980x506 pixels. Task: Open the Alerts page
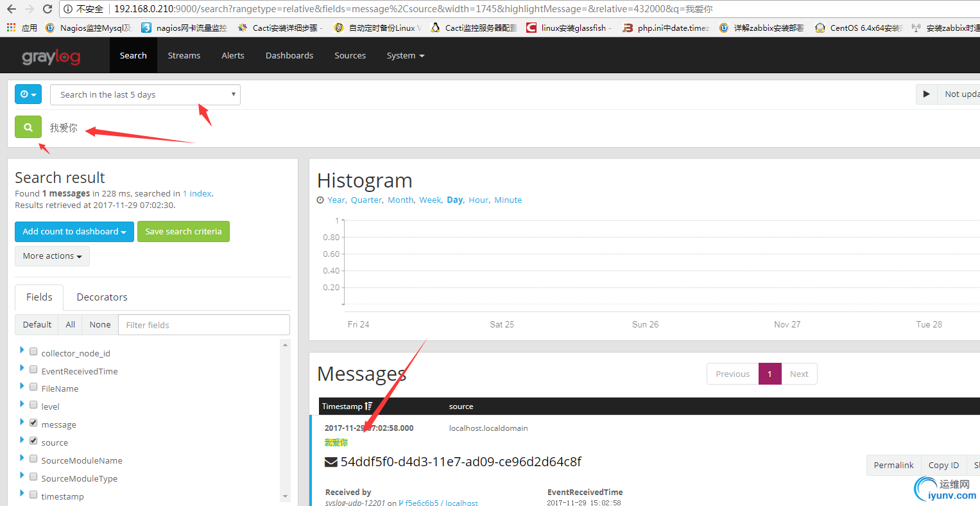pyautogui.click(x=233, y=56)
